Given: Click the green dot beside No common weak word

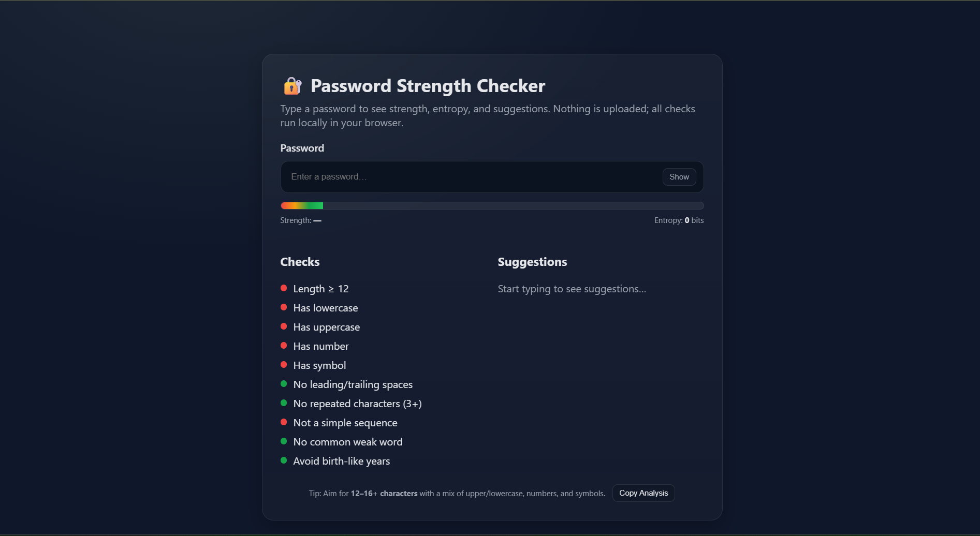Looking at the screenshot, I should pos(284,441).
